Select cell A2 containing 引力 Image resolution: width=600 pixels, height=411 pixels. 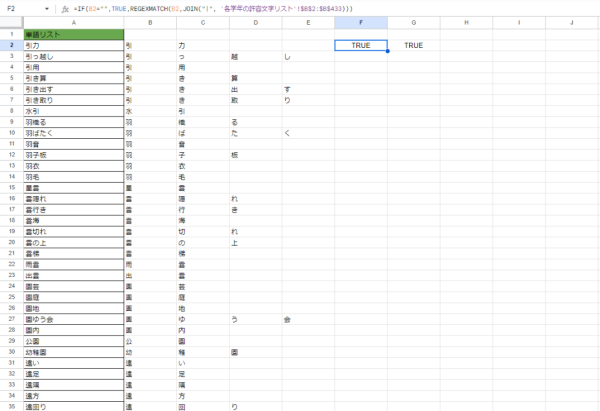[73, 45]
